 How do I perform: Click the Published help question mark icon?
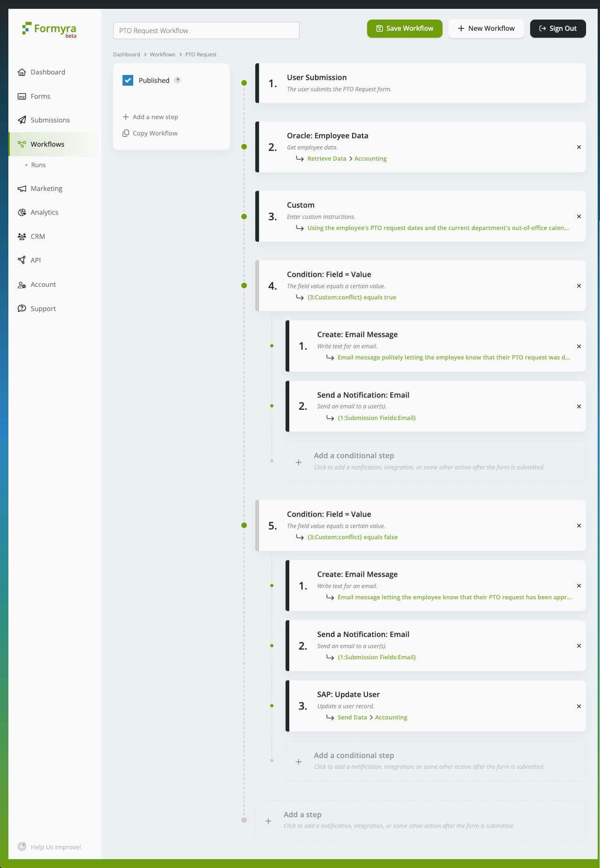[x=177, y=80]
